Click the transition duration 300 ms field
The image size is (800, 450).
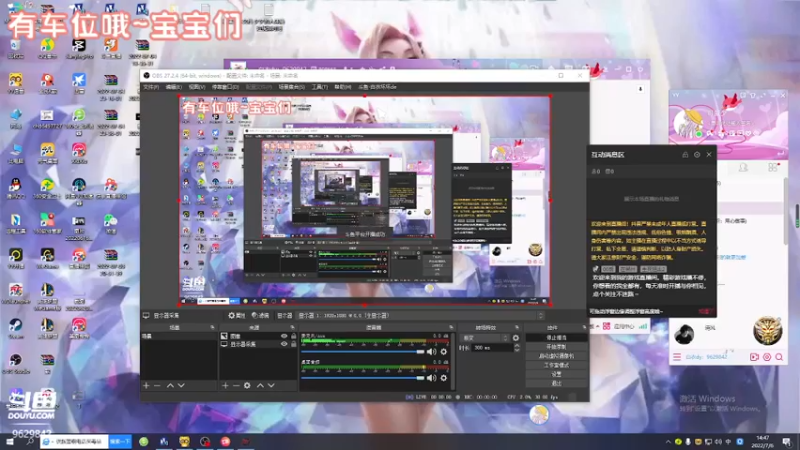[x=492, y=348]
